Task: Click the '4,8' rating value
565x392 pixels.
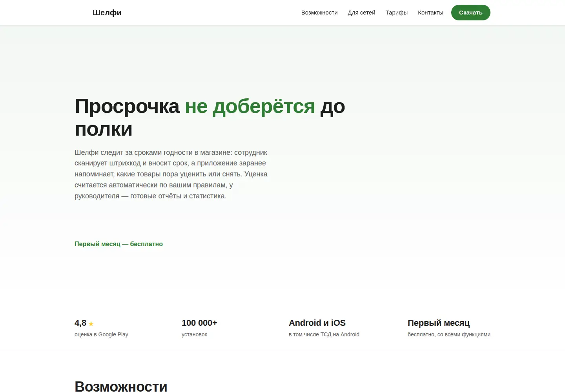Action: pyautogui.click(x=80, y=323)
